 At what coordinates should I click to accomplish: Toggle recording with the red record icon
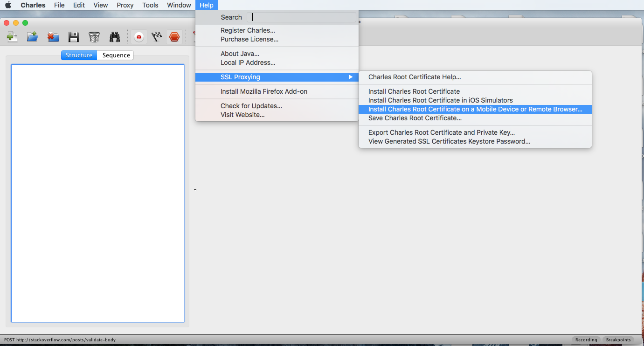pyautogui.click(x=138, y=37)
